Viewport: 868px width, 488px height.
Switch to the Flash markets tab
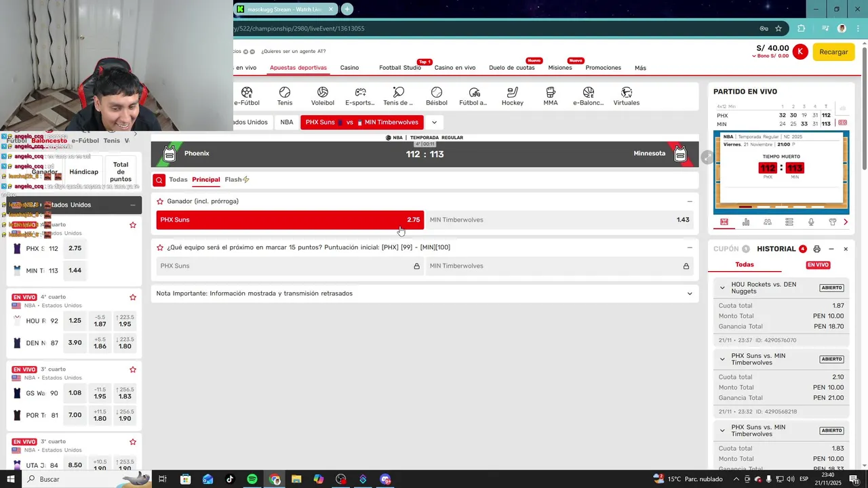click(237, 180)
